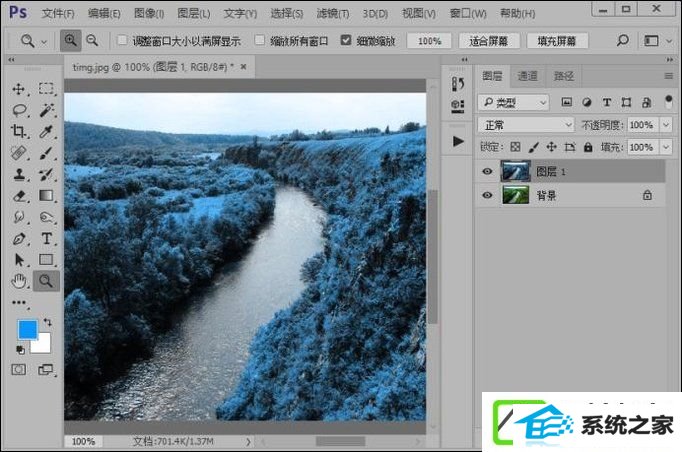682x452 pixels.
Task: Select the Lasso tool
Action: [x=19, y=110]
